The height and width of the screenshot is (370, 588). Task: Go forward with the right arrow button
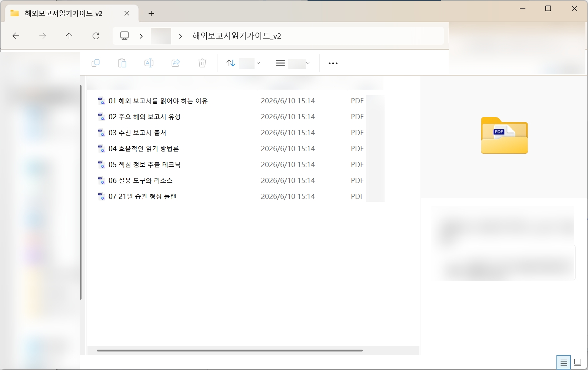[x=43, y=36]
